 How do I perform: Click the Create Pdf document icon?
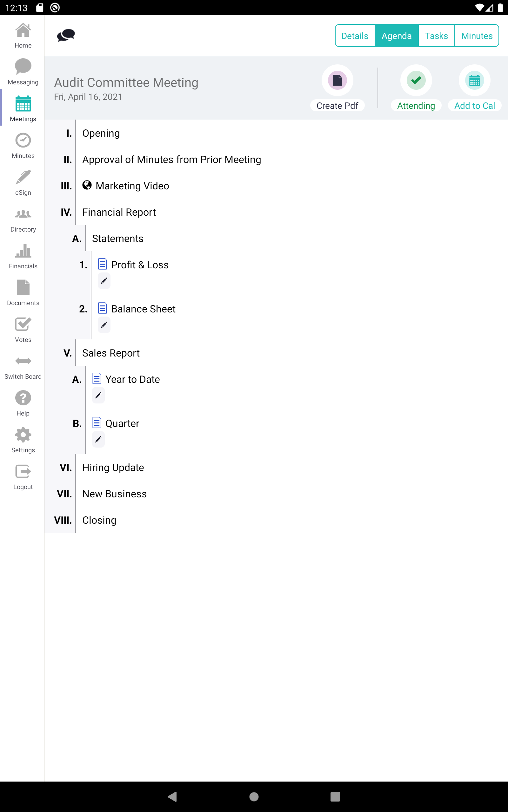click(x=337, y=81)
